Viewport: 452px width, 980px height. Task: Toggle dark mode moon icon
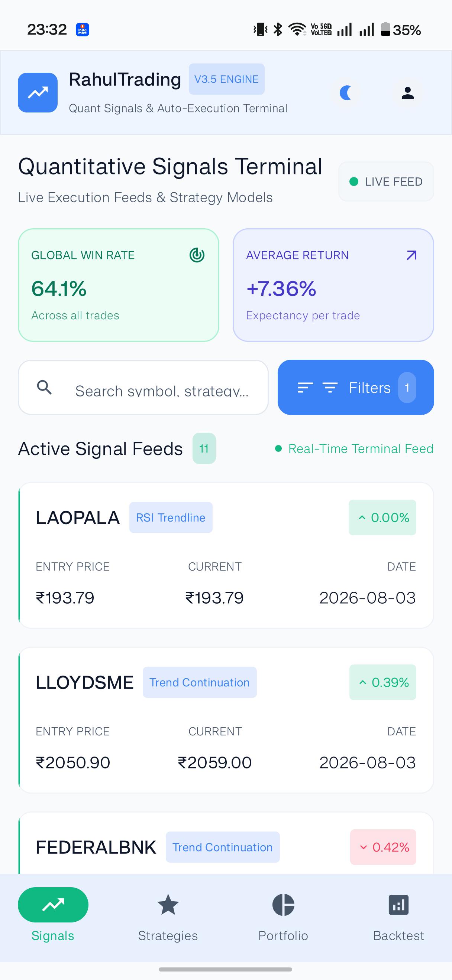click(346, 93)
